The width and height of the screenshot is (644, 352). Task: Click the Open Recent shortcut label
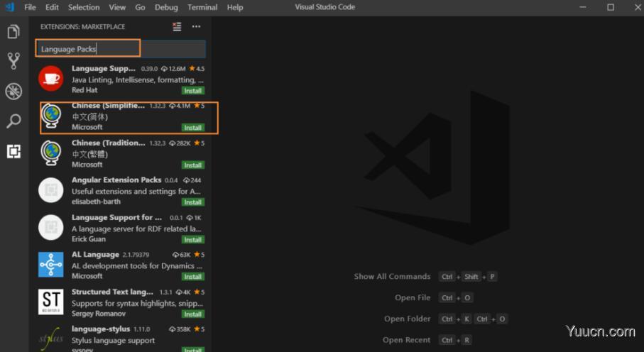pyautogui.click(x=407, y=340)
